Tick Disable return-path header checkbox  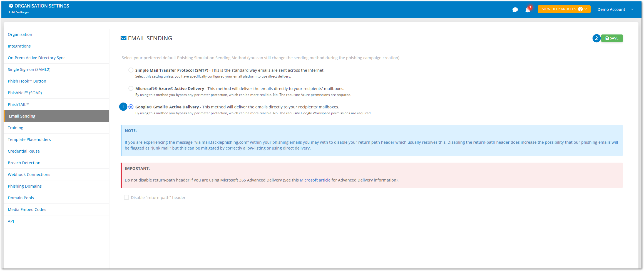click(x=126, y=197)
